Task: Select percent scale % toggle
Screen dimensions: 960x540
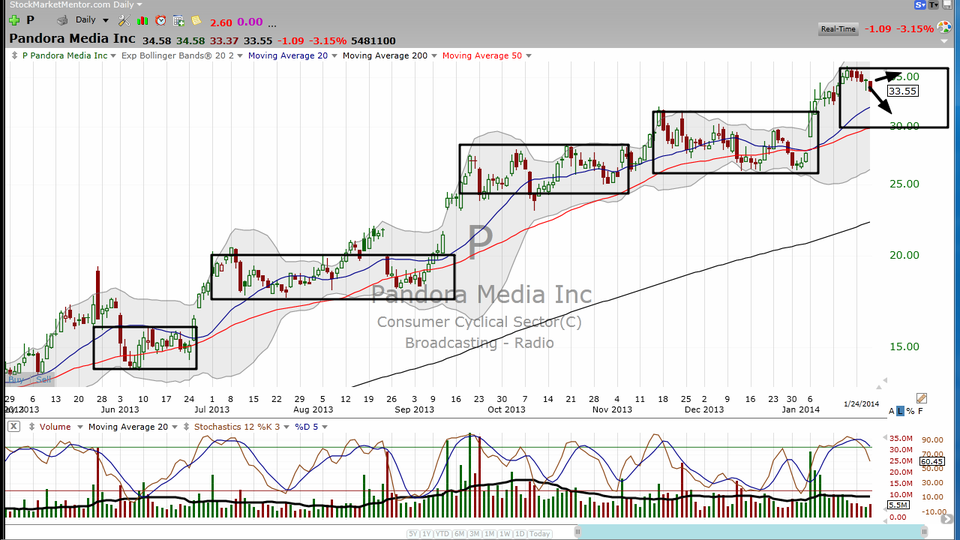Action: coord(910,411)
